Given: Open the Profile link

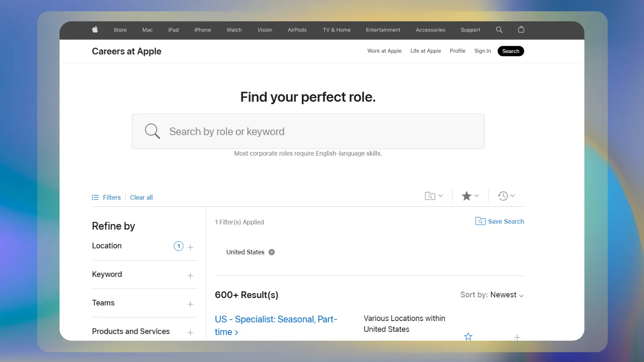Looking at the screenshot, I should tap(458, 51).
